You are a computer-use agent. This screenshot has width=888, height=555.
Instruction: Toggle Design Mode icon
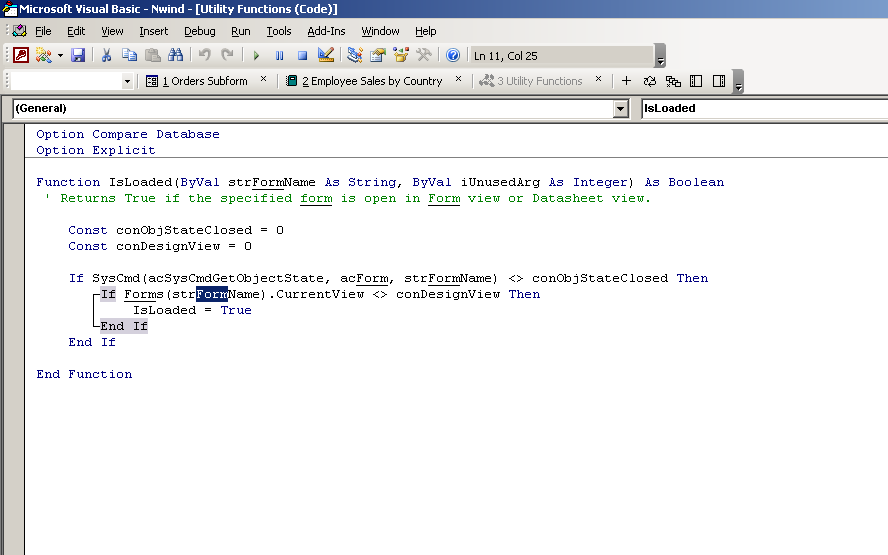click(x=326, y=55)
